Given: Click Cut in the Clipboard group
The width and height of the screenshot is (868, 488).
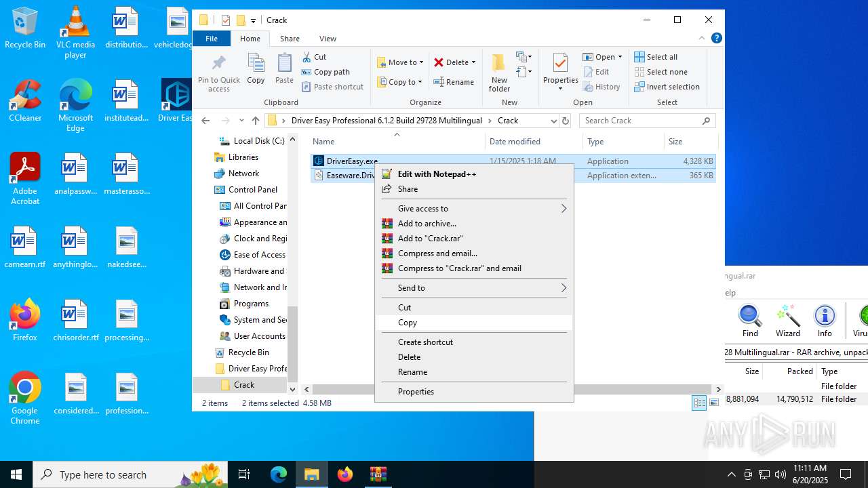Looking at the screenshot, I should point(314,57).
